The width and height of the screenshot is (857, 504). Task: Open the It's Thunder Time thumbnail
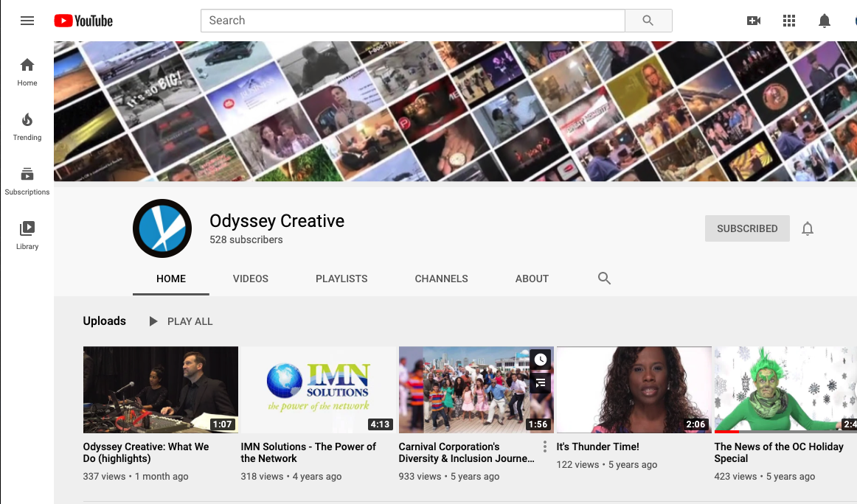(634, 390)
